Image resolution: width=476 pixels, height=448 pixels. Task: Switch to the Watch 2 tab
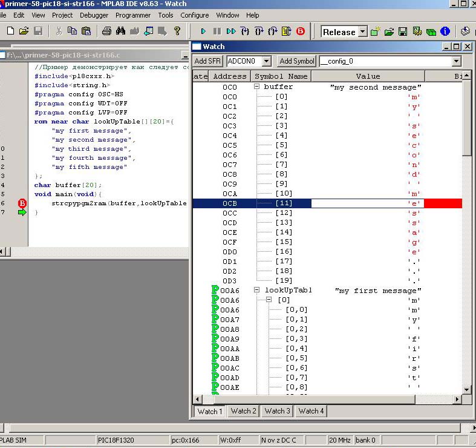[244, 411]
